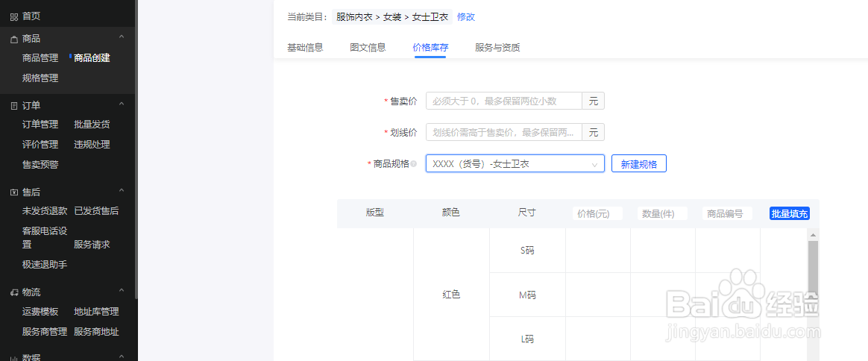Click the 商品编号 cell in the S码 row
Viewport: 868px width, 361px height.
click(x=727, y=251)
